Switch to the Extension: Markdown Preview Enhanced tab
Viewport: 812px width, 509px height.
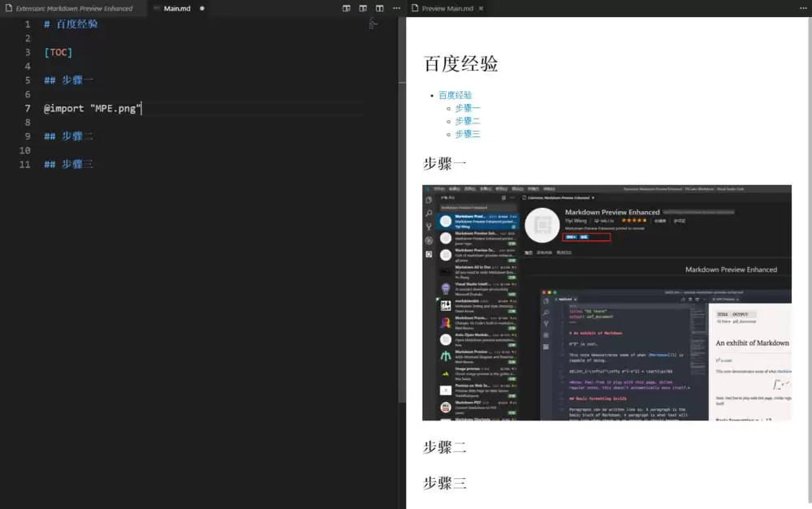(73, 8)
